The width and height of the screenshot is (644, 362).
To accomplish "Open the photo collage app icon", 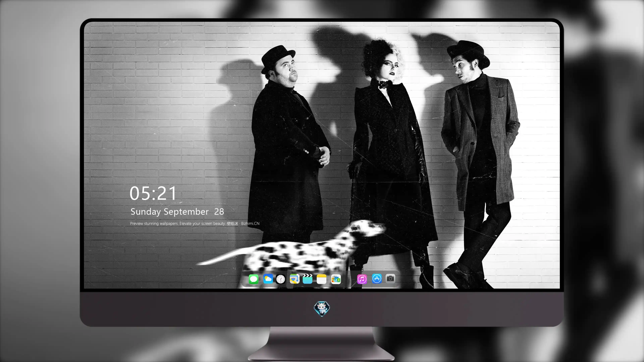I will coord(336,279).
